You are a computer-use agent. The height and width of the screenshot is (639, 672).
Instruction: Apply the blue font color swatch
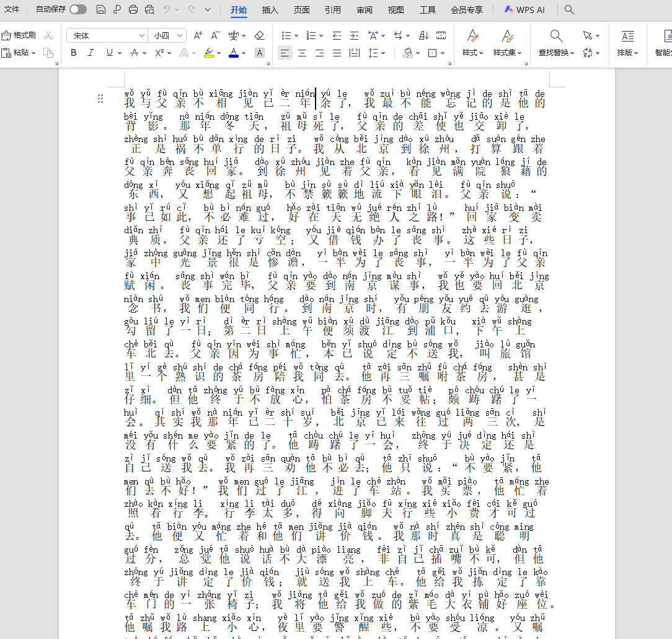(233, 53)
